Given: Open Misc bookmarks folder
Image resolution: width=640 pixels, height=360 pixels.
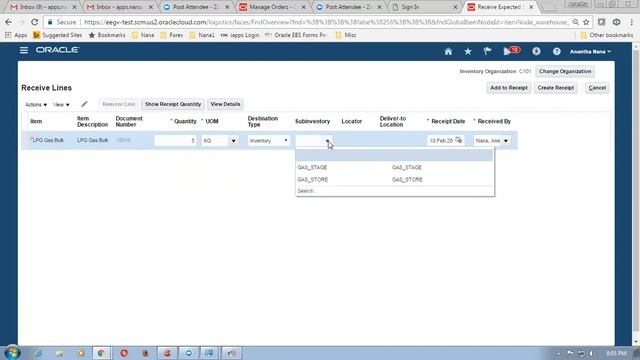Looking at the screenshot, I should [346, 35].
